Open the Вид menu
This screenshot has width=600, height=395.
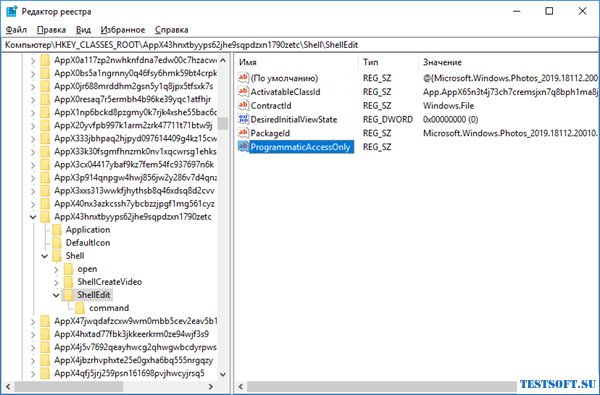[x=83, y=30]
